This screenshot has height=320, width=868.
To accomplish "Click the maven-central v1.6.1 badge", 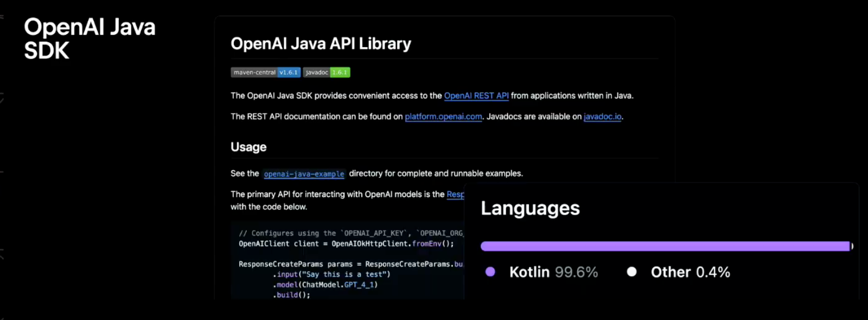I will pos(265,72).
